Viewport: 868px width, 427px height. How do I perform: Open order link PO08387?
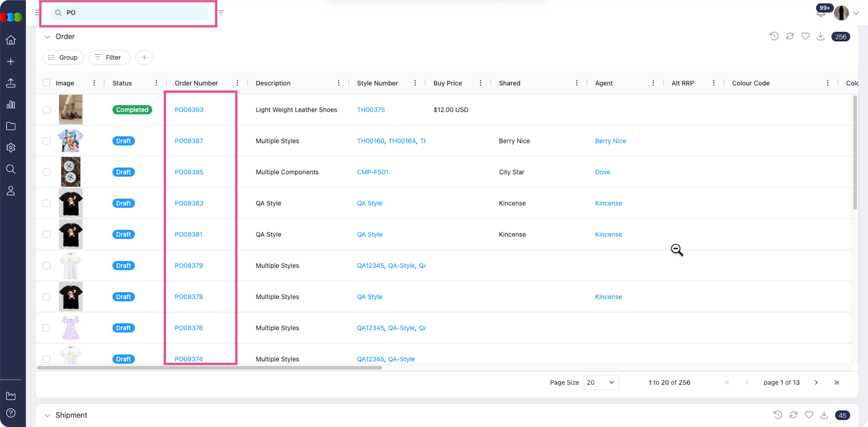[189, 141]
